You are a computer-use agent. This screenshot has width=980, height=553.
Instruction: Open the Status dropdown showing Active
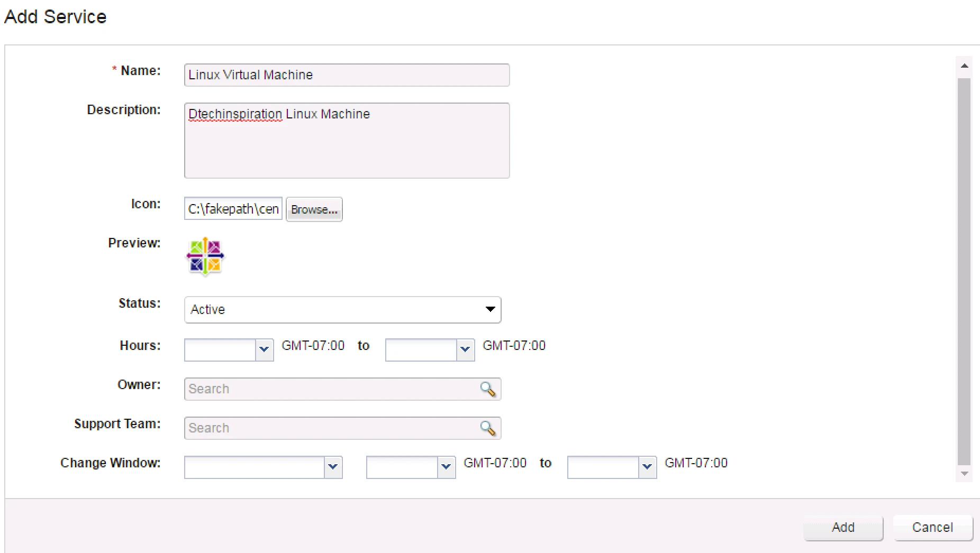click(342, 309)
